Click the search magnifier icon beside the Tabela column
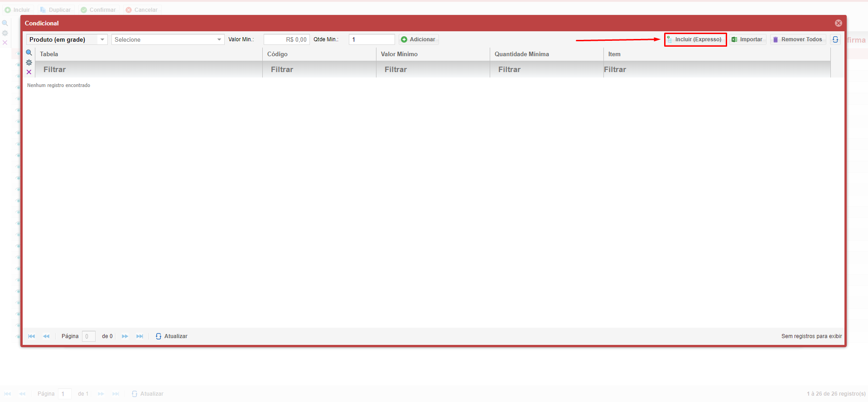Image resolution: width=868 pixels, height=402 pixels. click(x=29, y=53)
